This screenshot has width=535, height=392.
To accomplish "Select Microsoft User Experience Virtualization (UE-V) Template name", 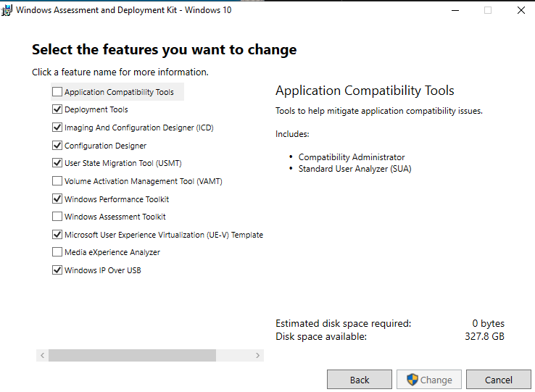I will pos(164,235).
